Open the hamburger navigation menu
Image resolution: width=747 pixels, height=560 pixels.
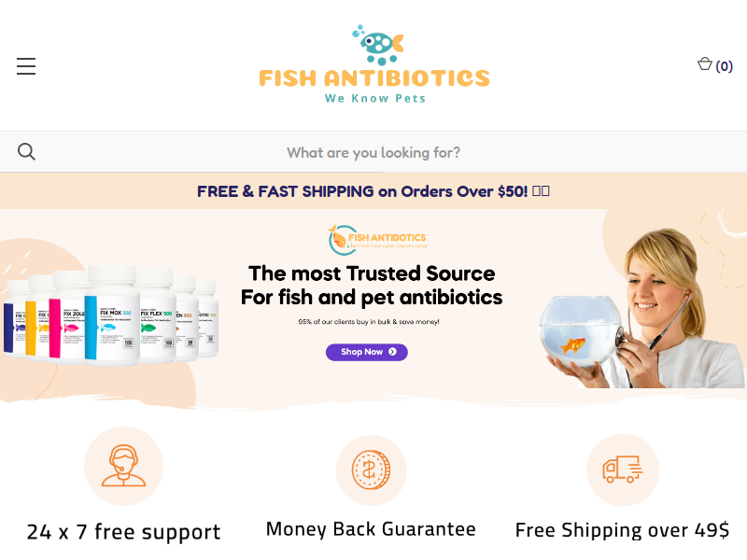coord(26,66)
